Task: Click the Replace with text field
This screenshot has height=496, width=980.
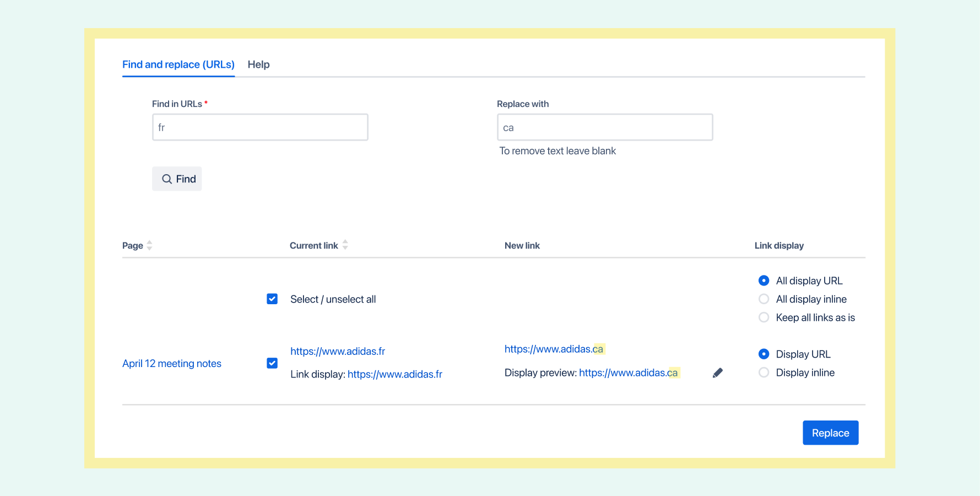Action: click(605, 127)
